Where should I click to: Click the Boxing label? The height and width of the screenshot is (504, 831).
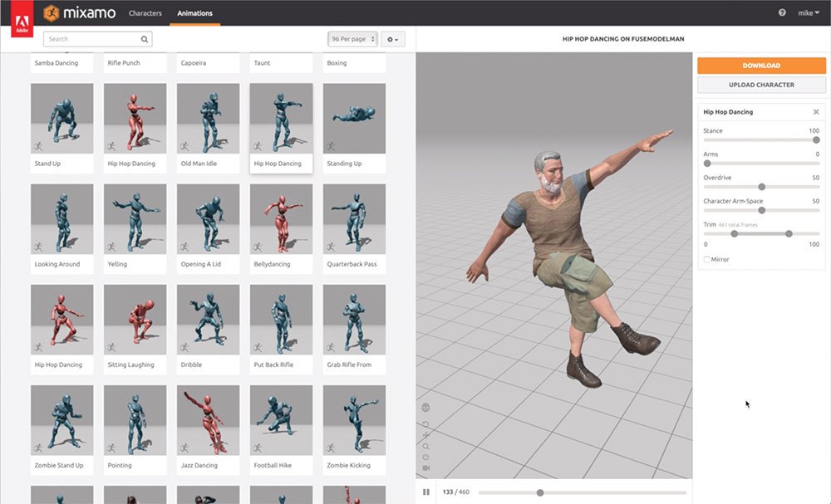coord(337,63)
